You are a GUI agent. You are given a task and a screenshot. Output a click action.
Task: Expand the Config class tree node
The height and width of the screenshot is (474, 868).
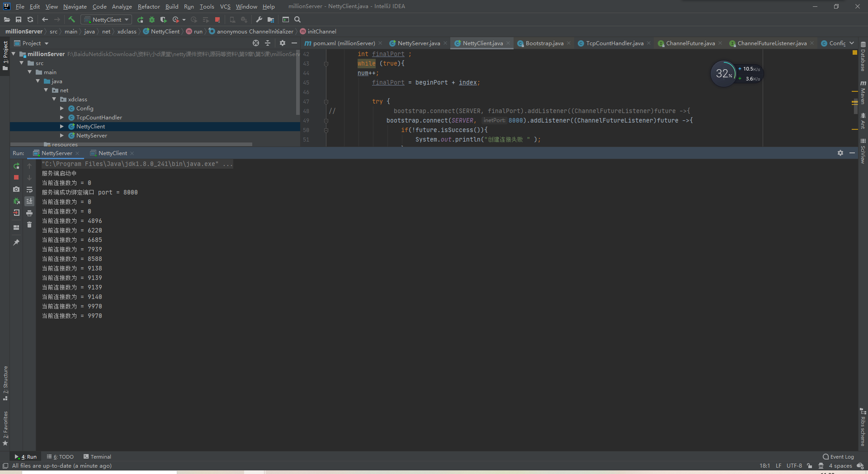coord(62,109)
